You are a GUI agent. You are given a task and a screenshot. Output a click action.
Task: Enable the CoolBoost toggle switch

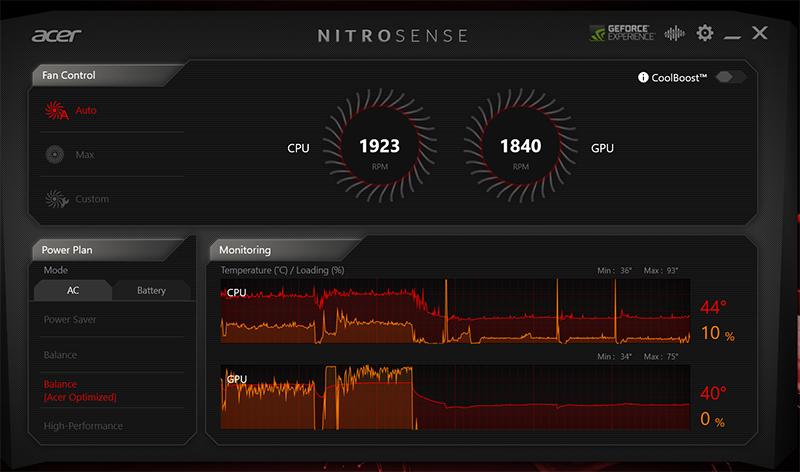pyautogui.click(x=731, y=78)
